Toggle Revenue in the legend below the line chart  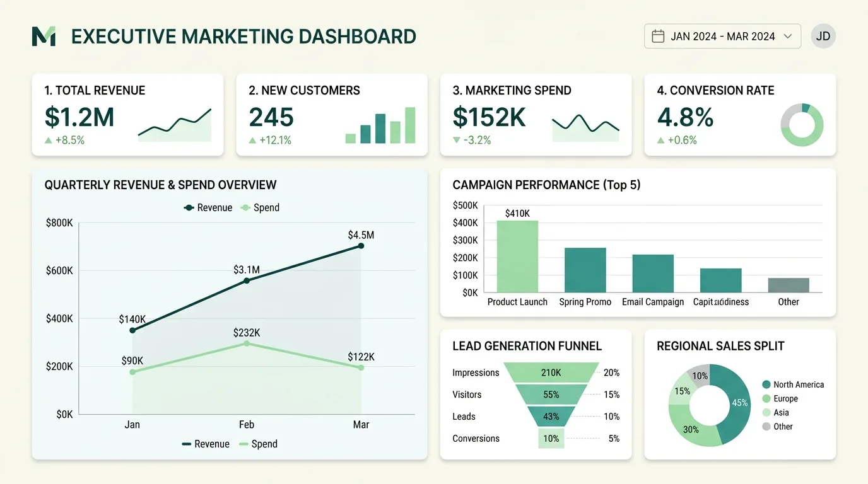[x=206, y=444]
